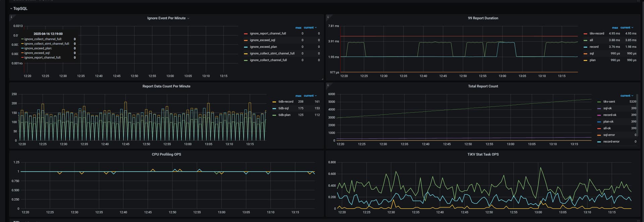The height and width of the screenshot is (222, 644).
Task: Click the purple color swatch for record-ok
Action: point(599,115)
